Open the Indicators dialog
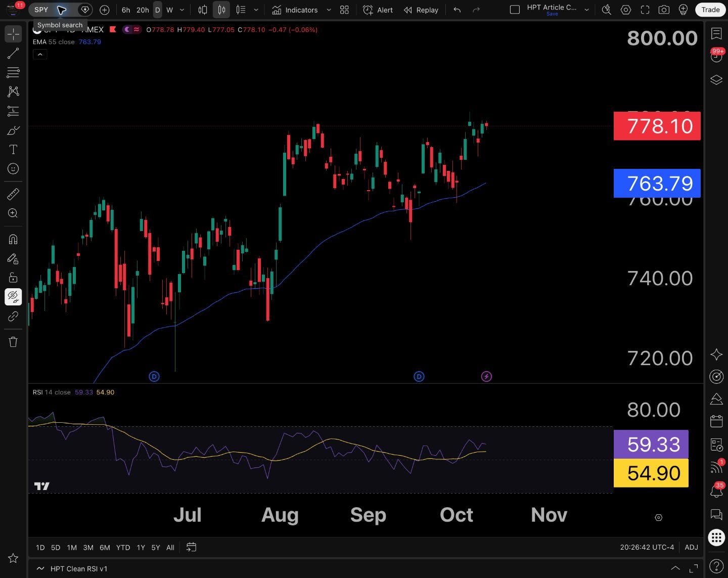The height and width of the screenshot is (578, 728). click(x=295, y=10)
